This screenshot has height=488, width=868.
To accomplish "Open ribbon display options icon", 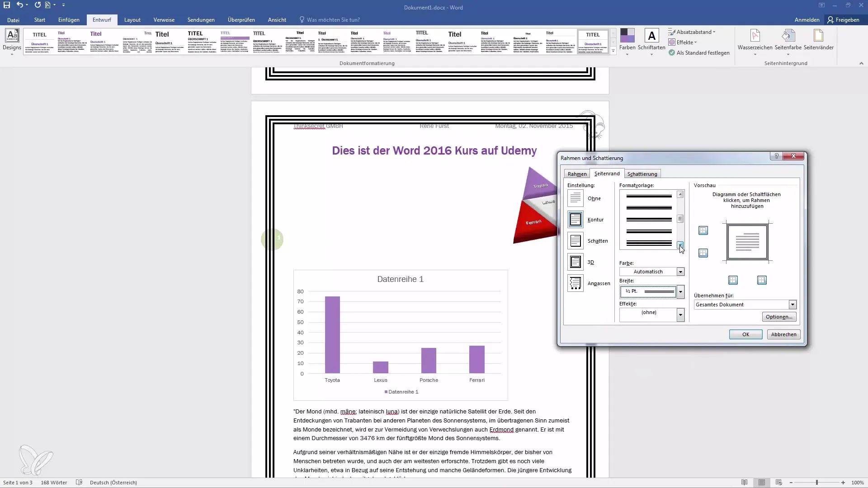I will (821, 5).
